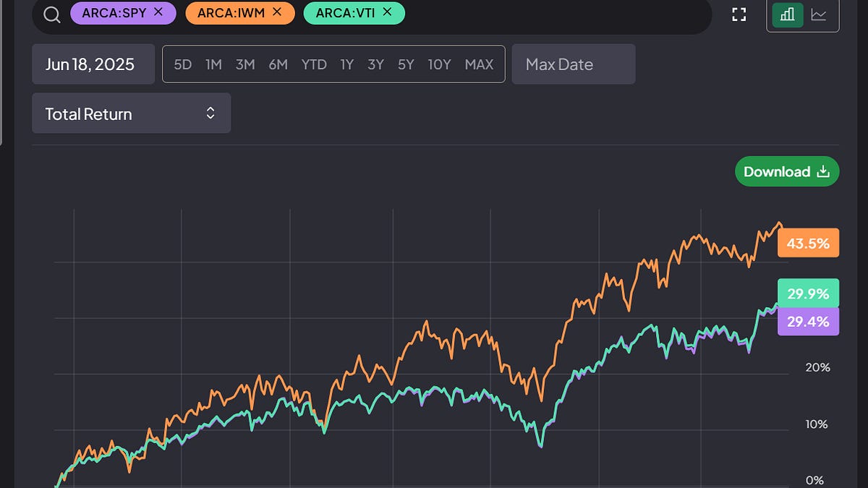This screenshot has width=868, height=488.
Task: Select the 5Y time range
Action: pyautogui.click(x=406, y=64)
